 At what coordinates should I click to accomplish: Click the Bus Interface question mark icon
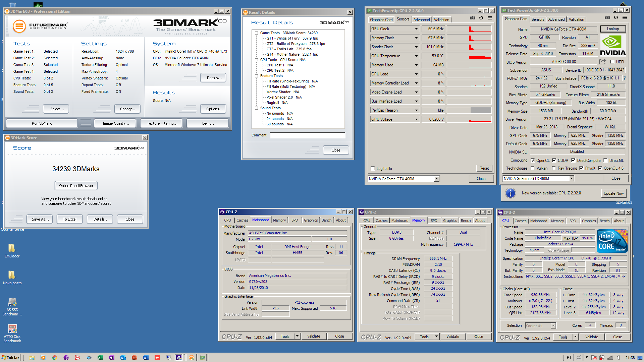[624, 78]
